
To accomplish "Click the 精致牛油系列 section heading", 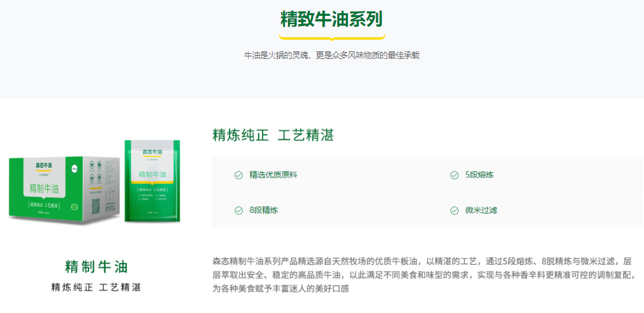I will (331, 19).
